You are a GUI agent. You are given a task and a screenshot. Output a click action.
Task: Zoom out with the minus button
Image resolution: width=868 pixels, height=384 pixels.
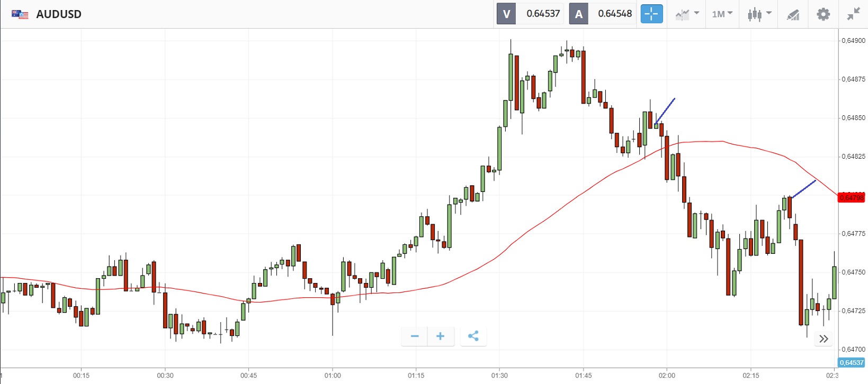(415, 336)
